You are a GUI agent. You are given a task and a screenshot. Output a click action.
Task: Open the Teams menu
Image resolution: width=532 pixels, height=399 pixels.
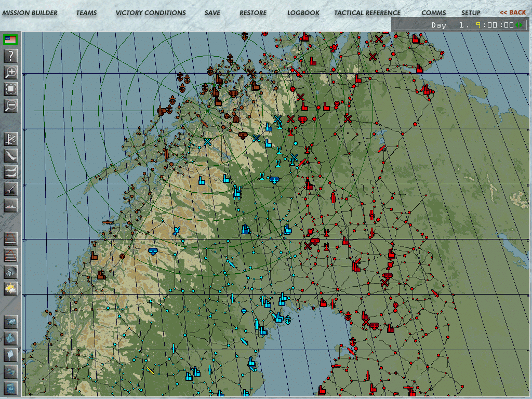pos(87,13)
